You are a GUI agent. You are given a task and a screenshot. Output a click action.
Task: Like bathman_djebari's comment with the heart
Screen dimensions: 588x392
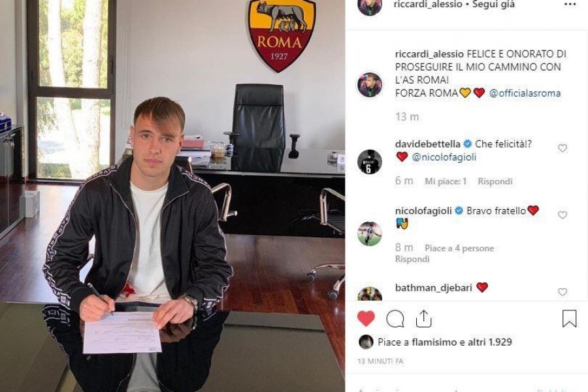click(562, 292)
